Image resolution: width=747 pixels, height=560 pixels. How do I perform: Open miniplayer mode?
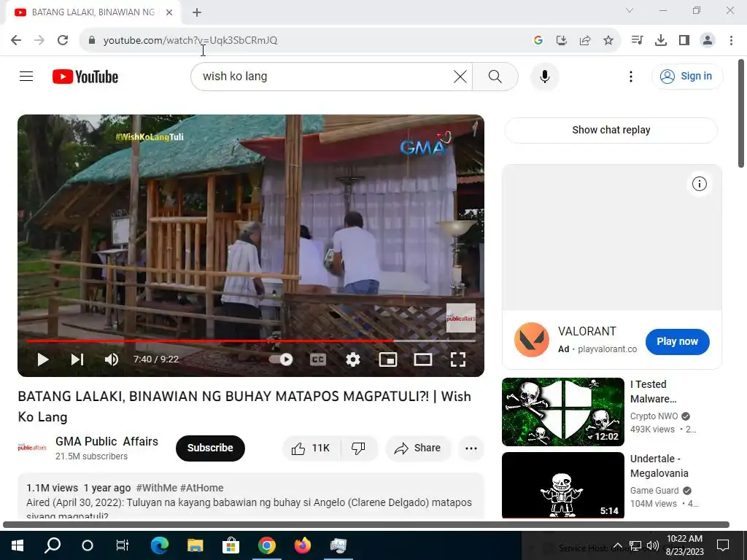coord(388,359)
